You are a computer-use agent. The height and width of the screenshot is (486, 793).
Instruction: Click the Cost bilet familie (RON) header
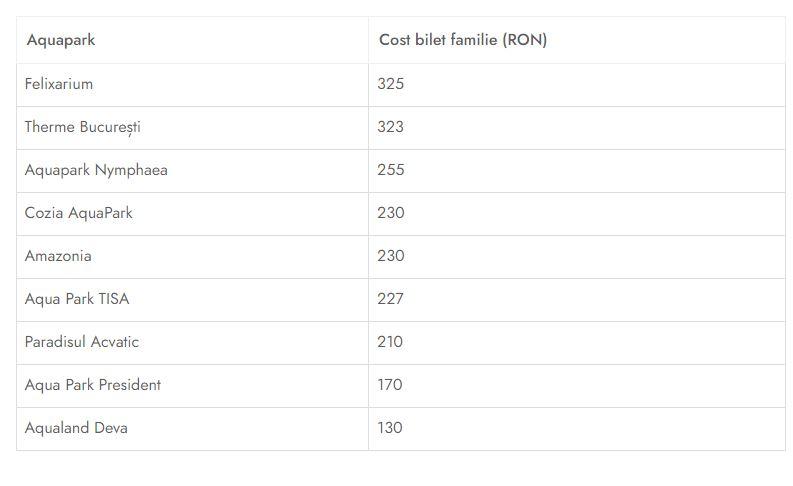(463, 41)
